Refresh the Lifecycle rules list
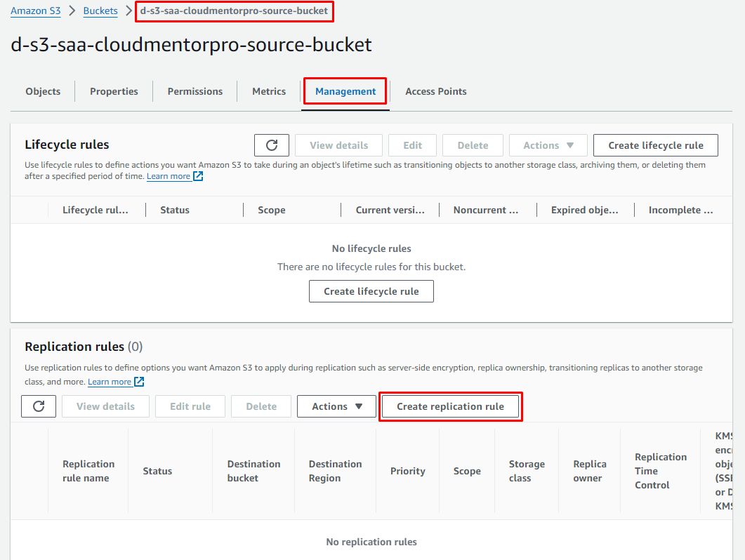 (272, 145)
